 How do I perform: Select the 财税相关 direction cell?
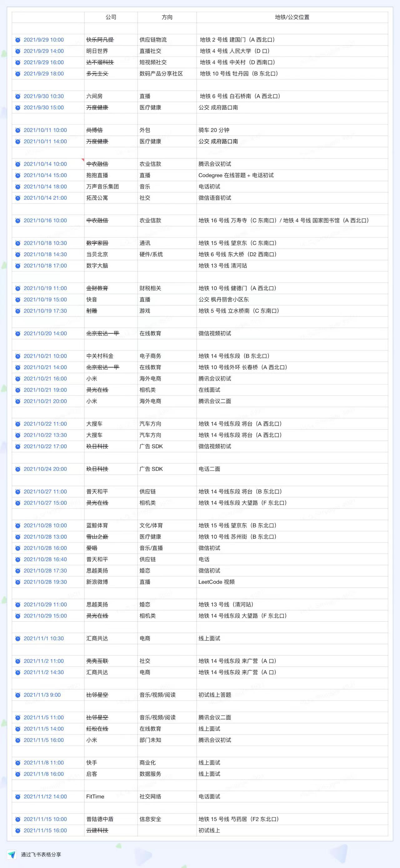coord(167,288)
